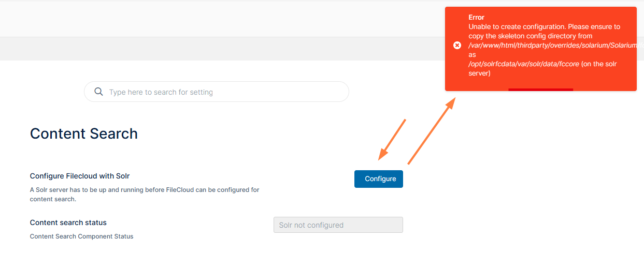The height and width of the screenshot is (253, 644).
Task: Select the 'Configure Filecloud with Solr' label
Action: coord(83,176)
